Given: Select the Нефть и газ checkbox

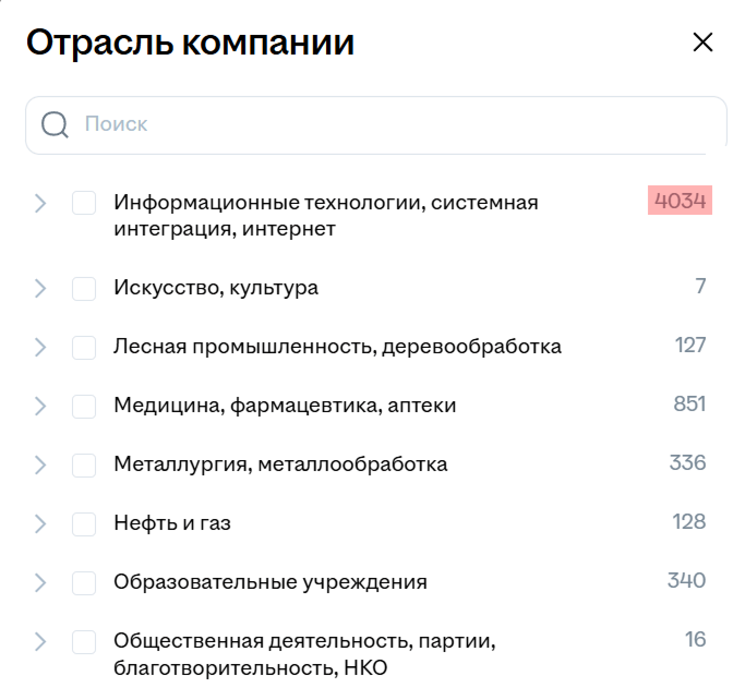Looking at the screenshot, I should coord(84,524).
